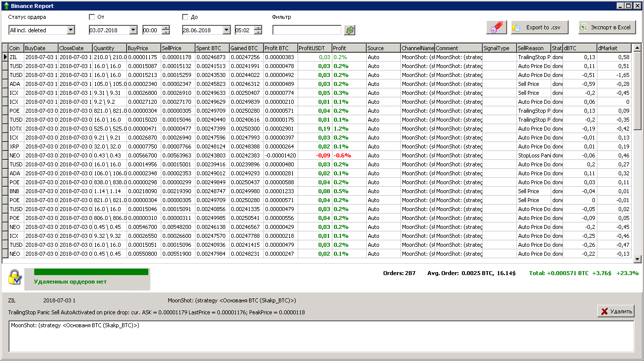Click the red X Удалить delete button
The width and height of the screenshot is (644, 361).
615,311
